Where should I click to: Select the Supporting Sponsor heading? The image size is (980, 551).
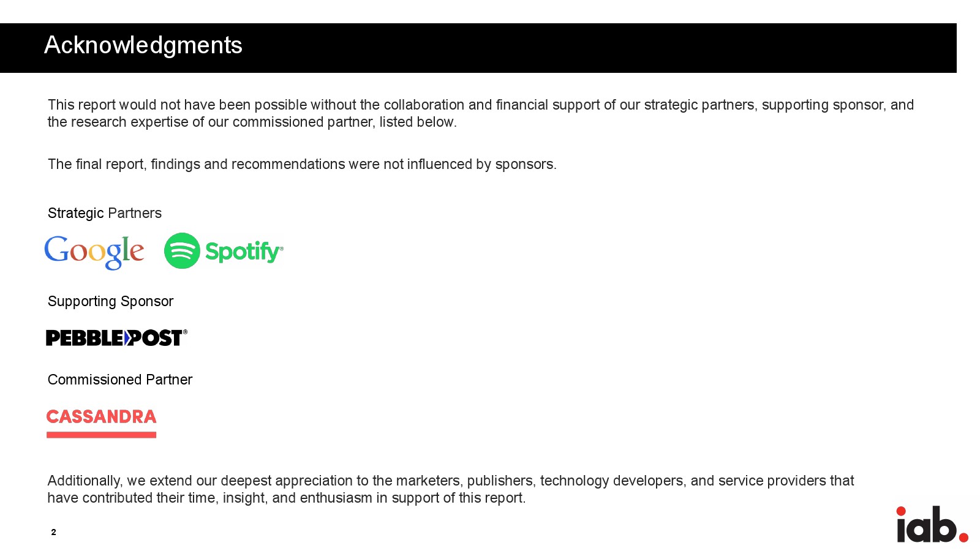click(x=110, y=301)
